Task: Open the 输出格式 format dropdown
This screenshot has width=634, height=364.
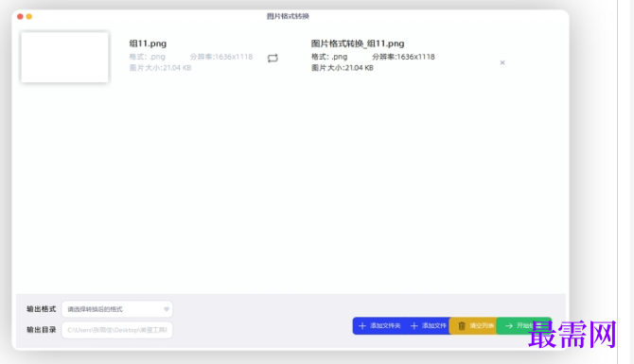Action: [116, 309]
